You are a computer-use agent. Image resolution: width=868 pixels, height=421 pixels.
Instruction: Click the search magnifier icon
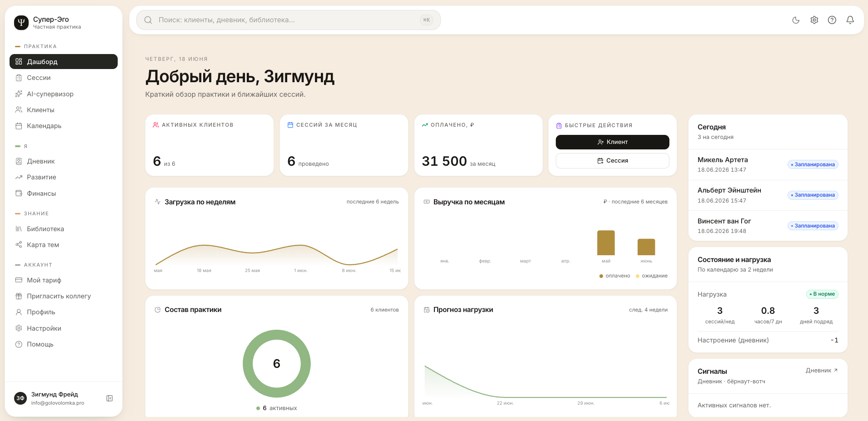click(148, 20)
